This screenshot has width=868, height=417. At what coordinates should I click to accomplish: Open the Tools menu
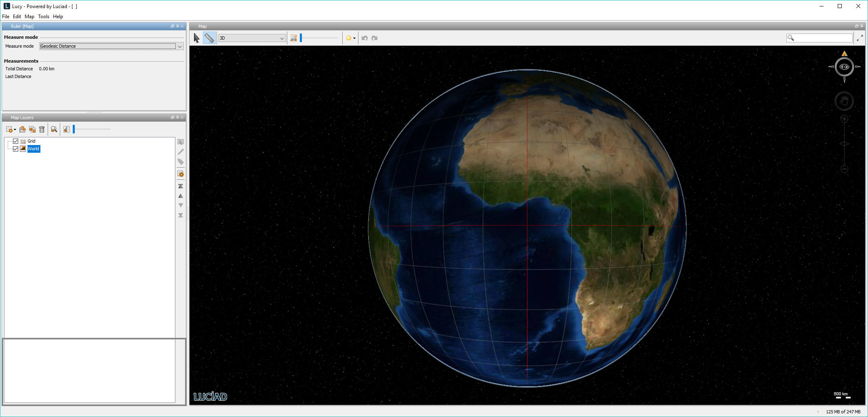pos(44,17)
